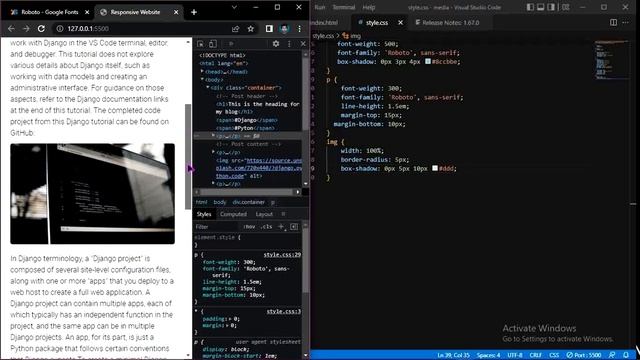Toggle VS Code secondary side bar

(551, 7)
